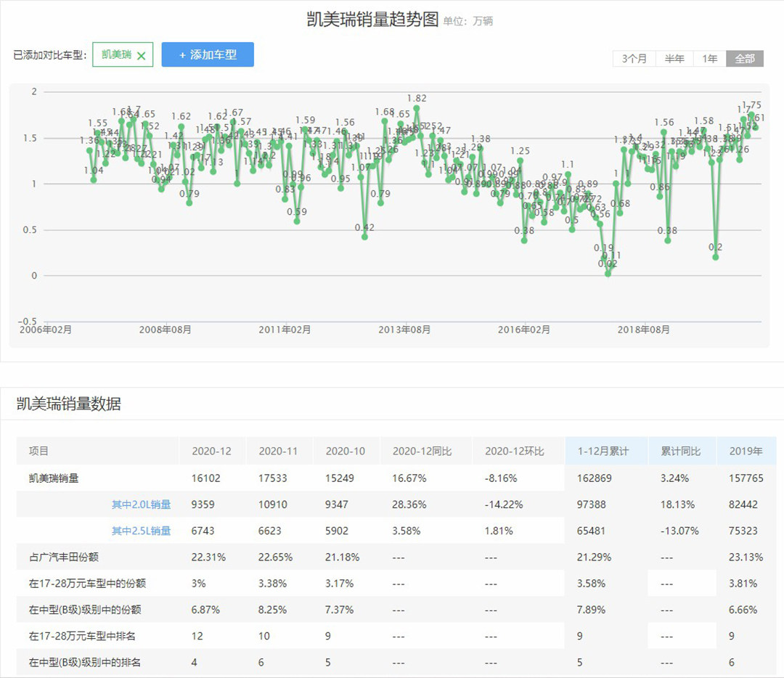This screenshot has height=678, width=784.
Task: Switch chart range to 3个月
Action: pos(634,59)
